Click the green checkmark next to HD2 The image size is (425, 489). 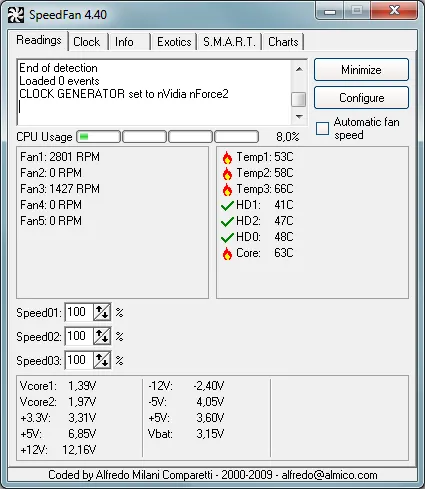pyautogui.click(x=227, y=221)
